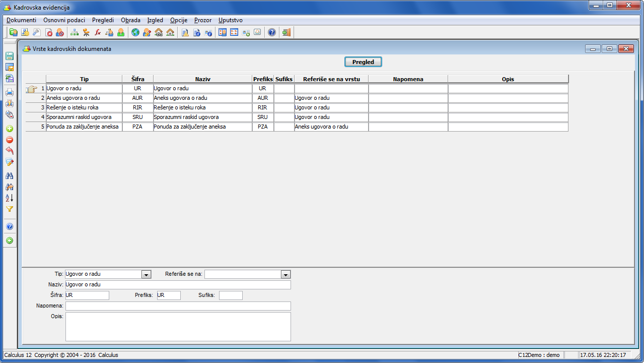Click the red undo arrow icon
The height and width of the screenshot is (363, 644).
[x=9, y=151]
